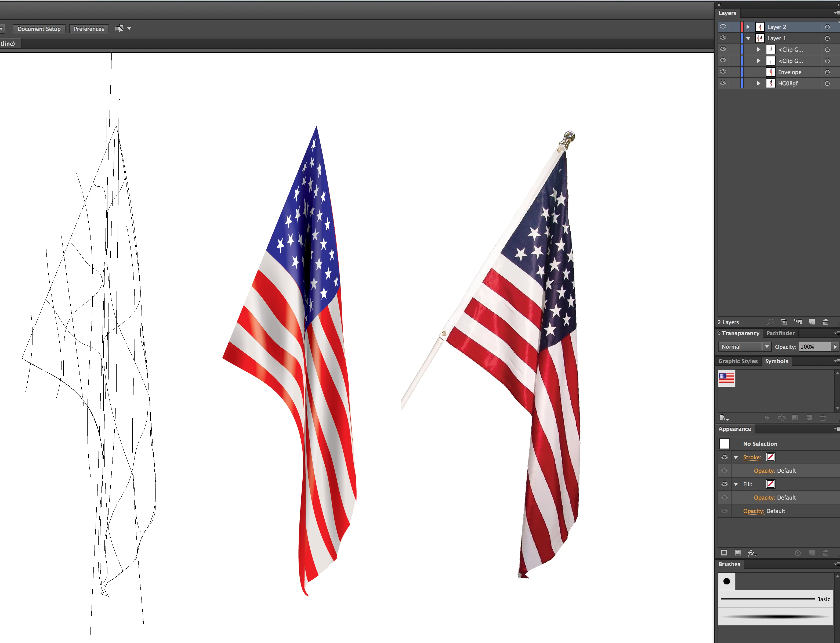Click Add New Stroke icon in Appearance
The width and height of the screenshot is (840, 643).
click(724, 553)
